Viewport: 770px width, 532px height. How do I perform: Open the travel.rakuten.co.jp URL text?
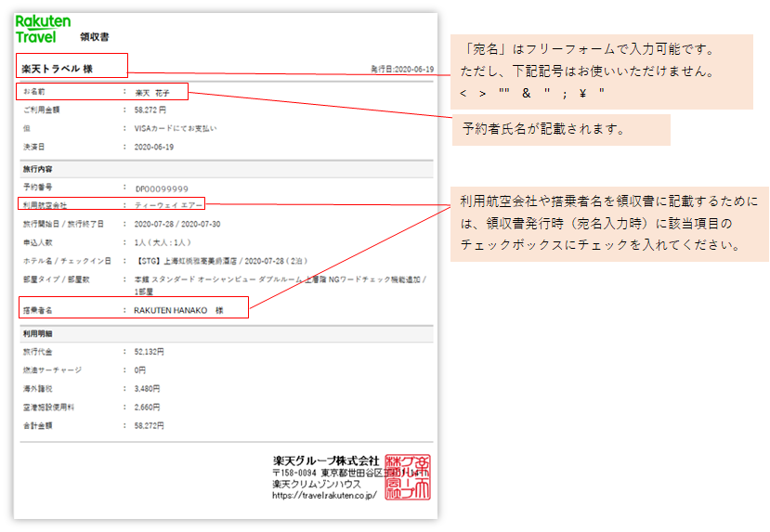(x=324, y=495)
